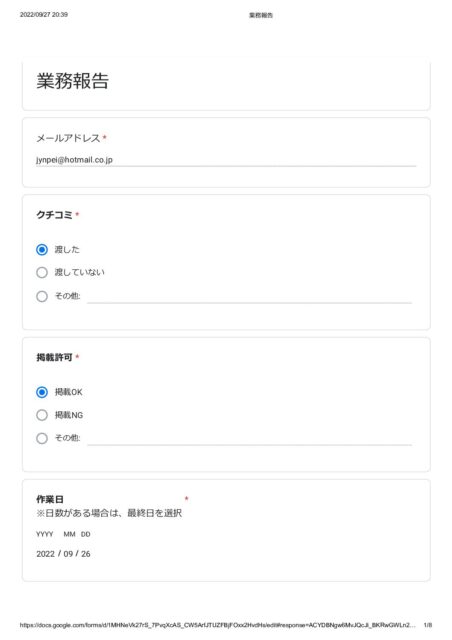Select the 掲載OK radio button
The height and width of the screenshot is (640, 452).
(42, 392)
